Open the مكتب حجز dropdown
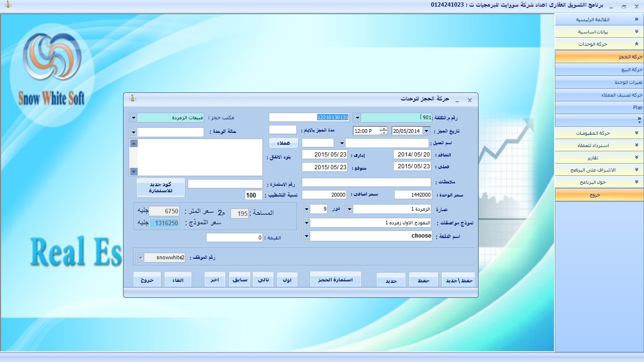This screenshot has width=644, height=362. pos(133,118)
